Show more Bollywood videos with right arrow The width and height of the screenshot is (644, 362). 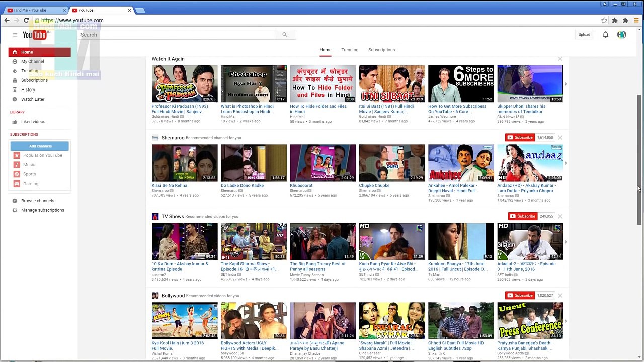[566, 321]
